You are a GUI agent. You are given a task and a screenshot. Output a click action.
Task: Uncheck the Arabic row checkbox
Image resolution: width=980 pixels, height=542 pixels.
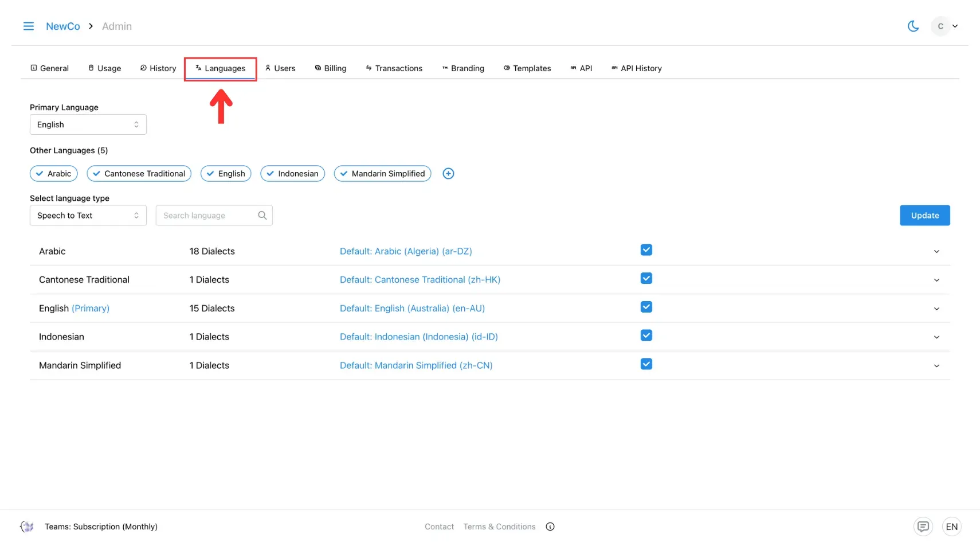point(646,250)
